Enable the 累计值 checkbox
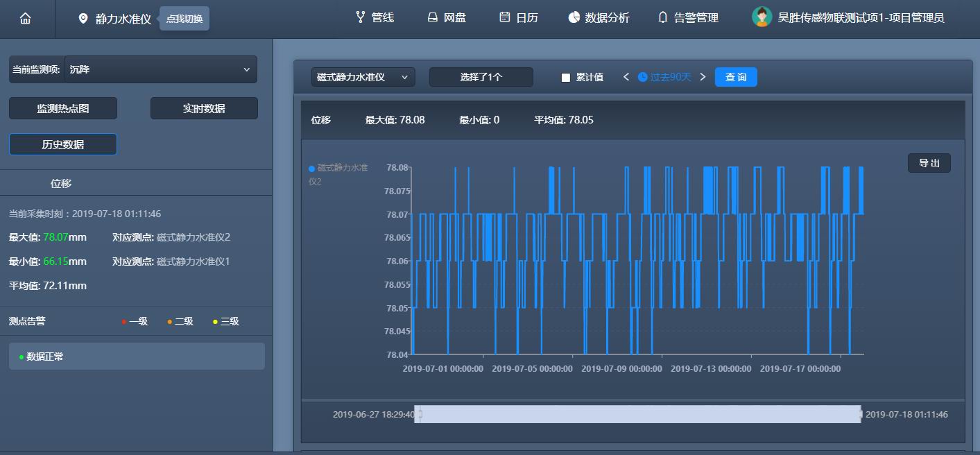This screenshot has height=455, width=980. tap(566, 78)
